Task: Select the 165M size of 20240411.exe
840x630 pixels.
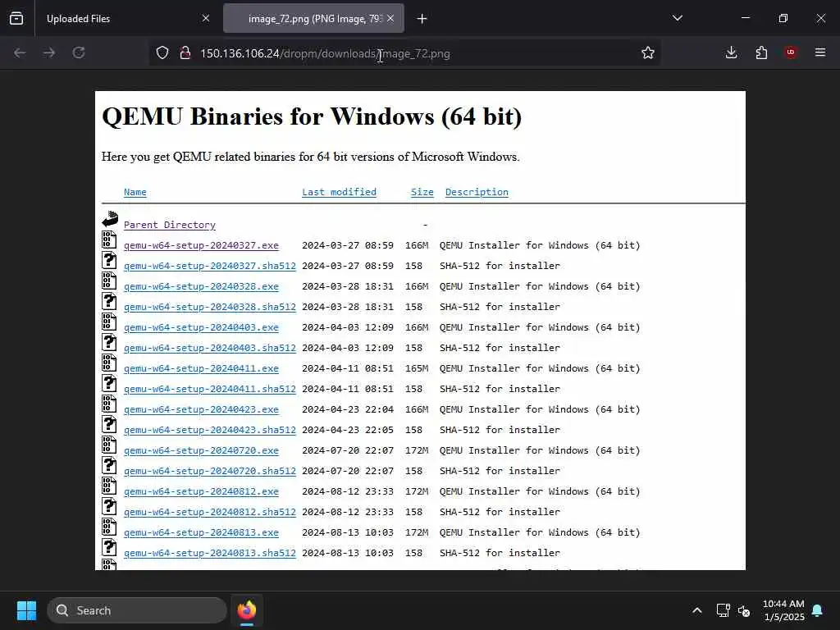Action: [417, 368]
